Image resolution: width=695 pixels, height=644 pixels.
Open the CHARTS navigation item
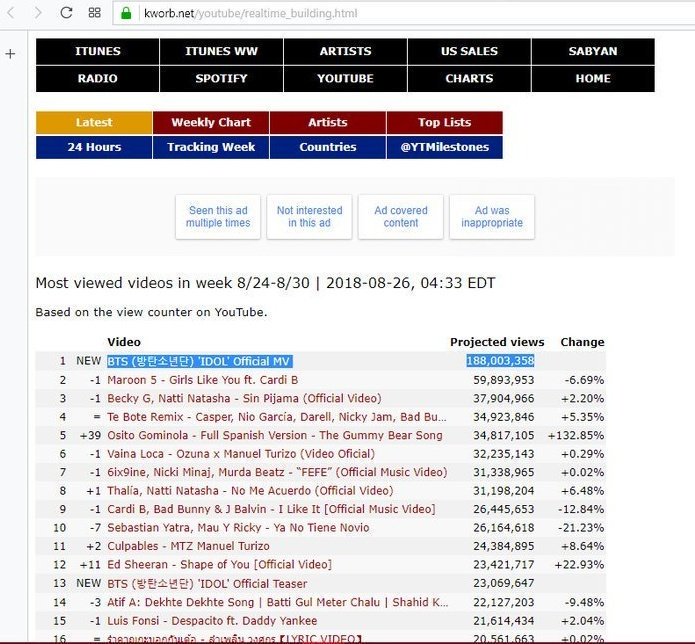tap(469, 79)
